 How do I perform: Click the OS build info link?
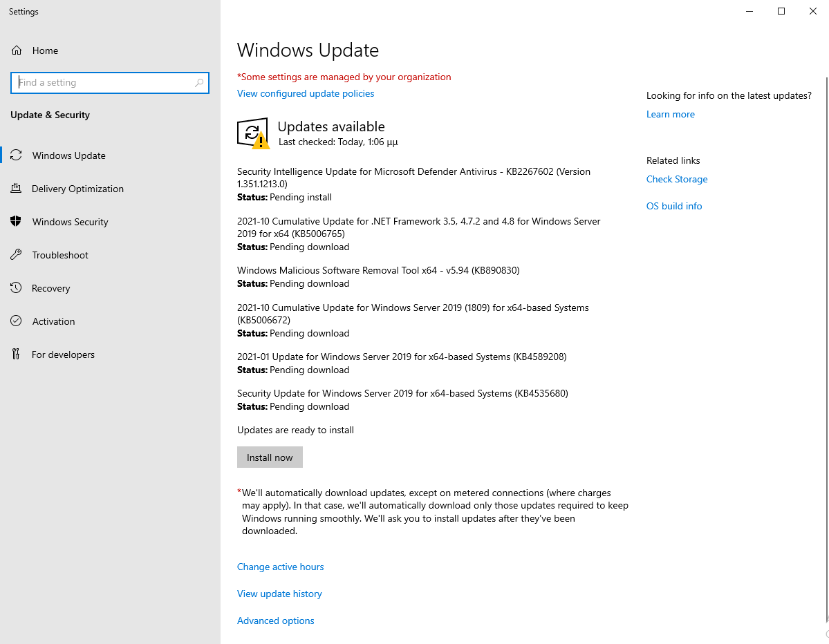coord(673,206)
